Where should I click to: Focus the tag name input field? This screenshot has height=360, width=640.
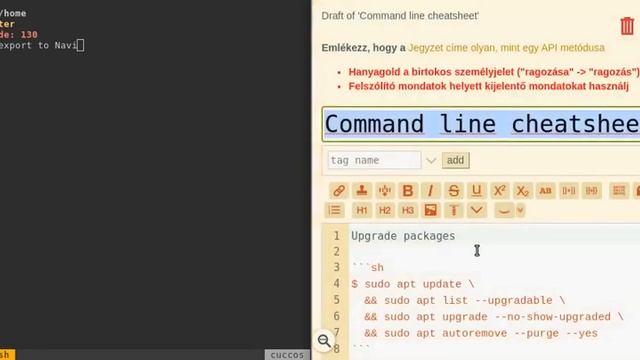click(374, 160)
